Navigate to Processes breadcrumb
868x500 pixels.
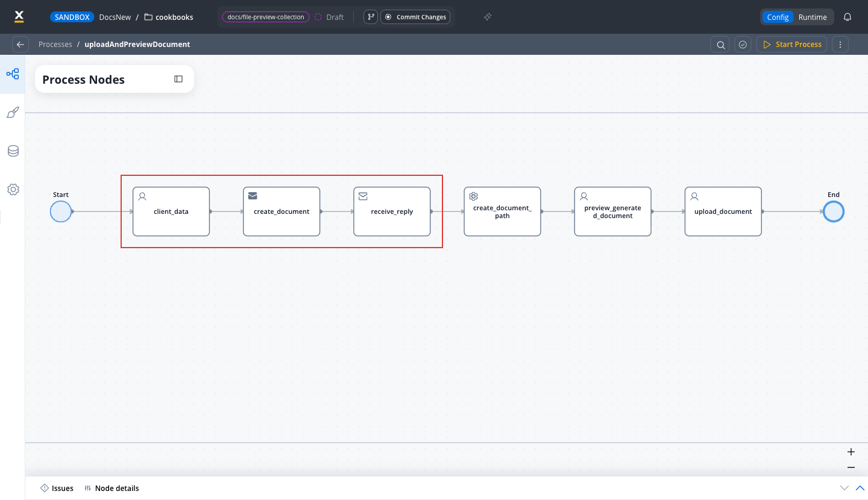55,44
